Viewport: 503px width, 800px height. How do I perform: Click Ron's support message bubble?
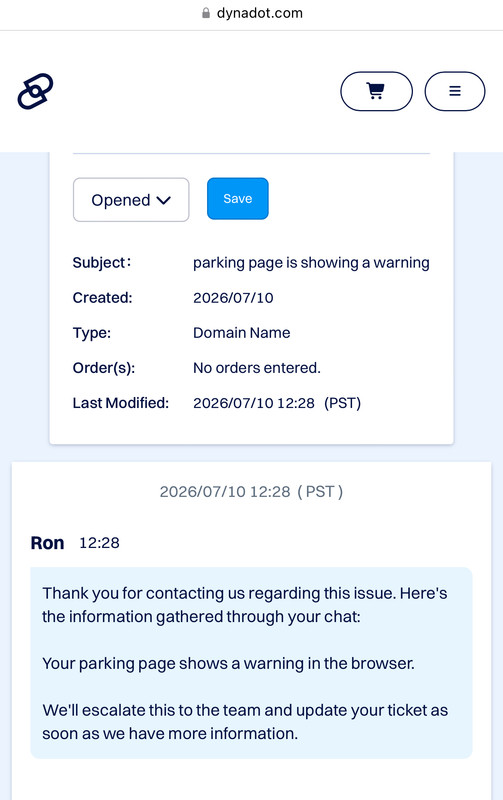252,663
